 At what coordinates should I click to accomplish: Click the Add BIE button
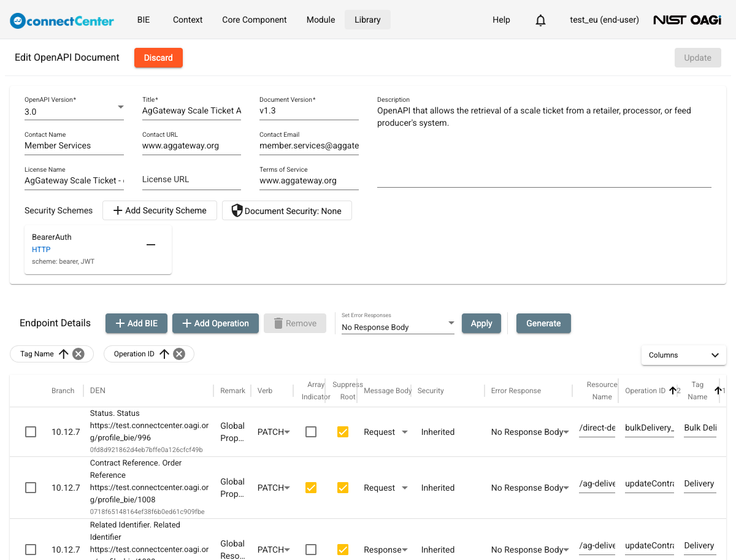tap(136, 323)
